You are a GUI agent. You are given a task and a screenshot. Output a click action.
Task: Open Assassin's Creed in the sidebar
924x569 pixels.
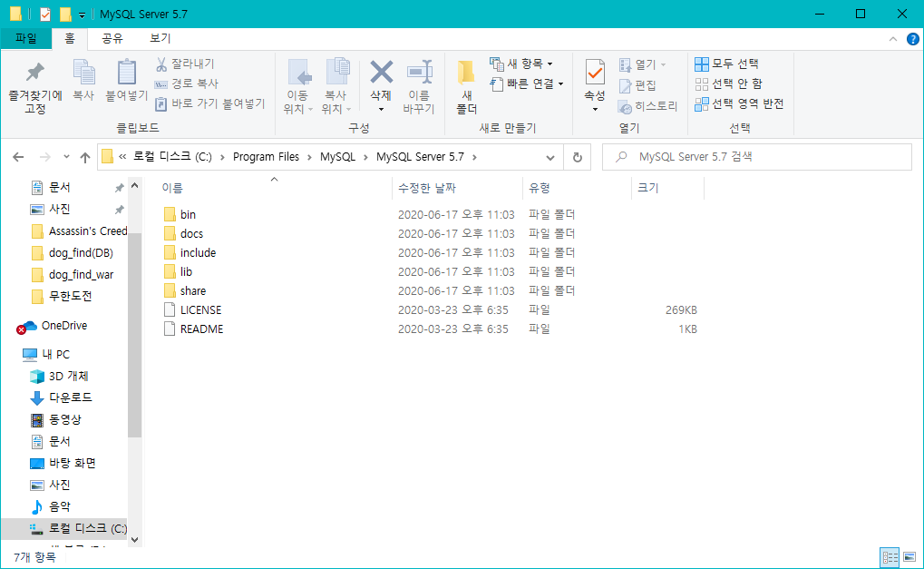point(79,231)
